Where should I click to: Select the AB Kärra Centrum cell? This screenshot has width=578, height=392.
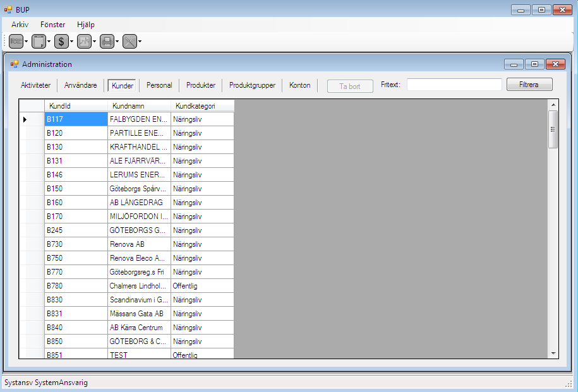coord(139,328)
